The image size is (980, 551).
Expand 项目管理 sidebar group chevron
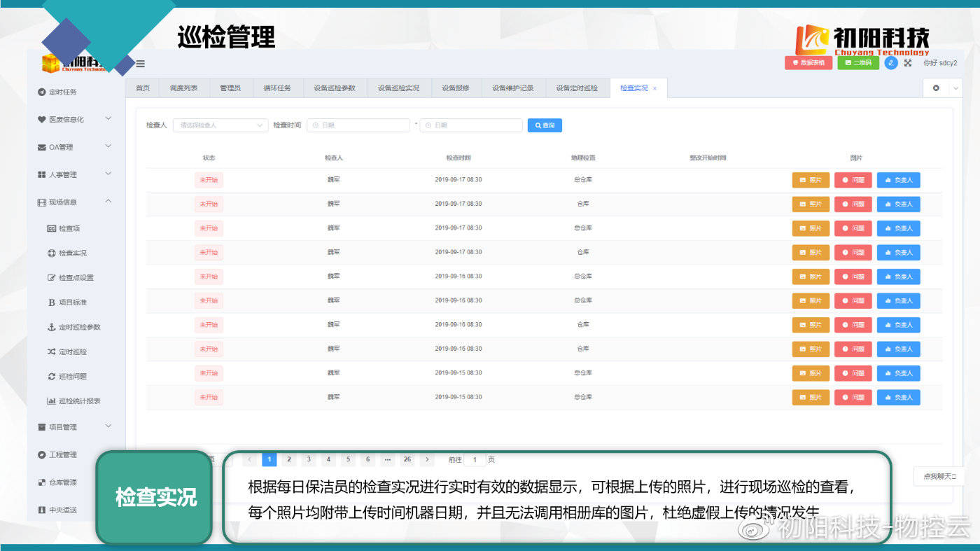click(x=108, y=425)
